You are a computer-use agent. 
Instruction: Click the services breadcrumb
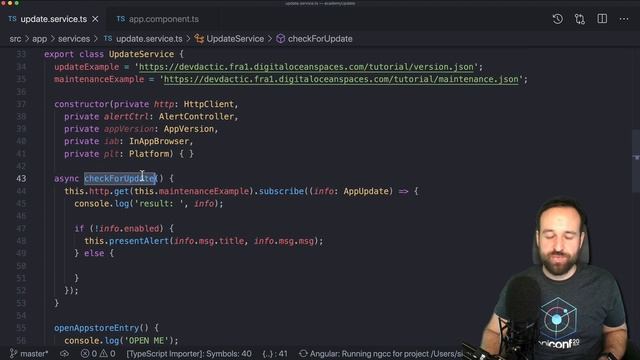click(x=74, y=39)
